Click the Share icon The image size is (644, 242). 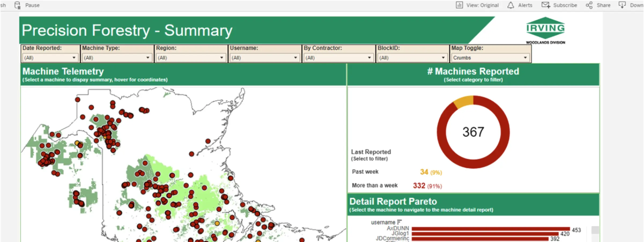589,5
